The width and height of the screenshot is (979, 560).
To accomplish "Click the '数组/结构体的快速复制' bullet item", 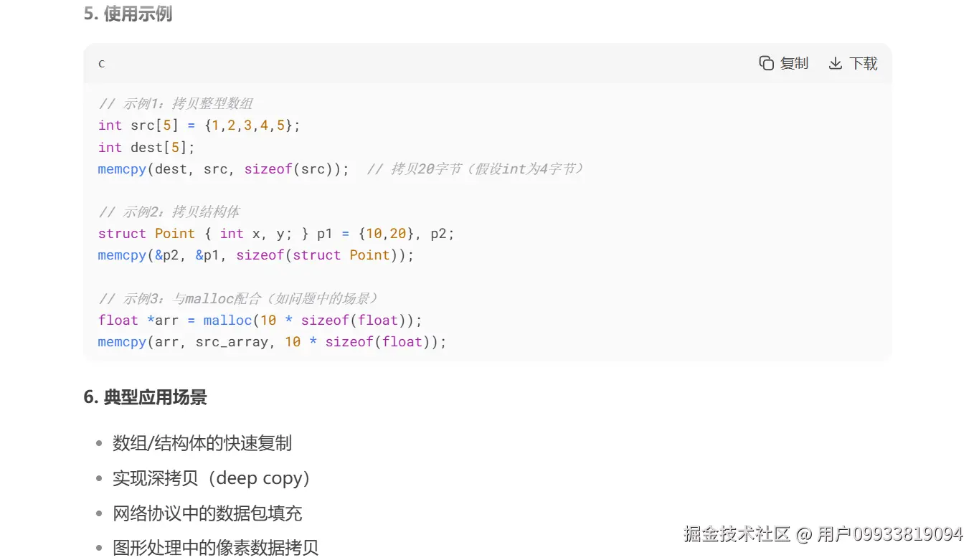I will point(202,443).
